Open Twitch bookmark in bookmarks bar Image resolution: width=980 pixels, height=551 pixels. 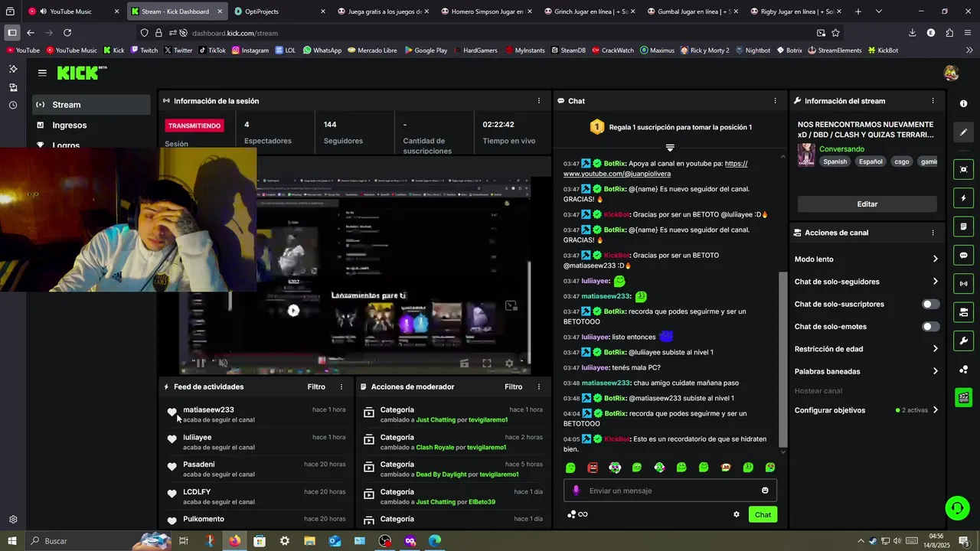144,51
